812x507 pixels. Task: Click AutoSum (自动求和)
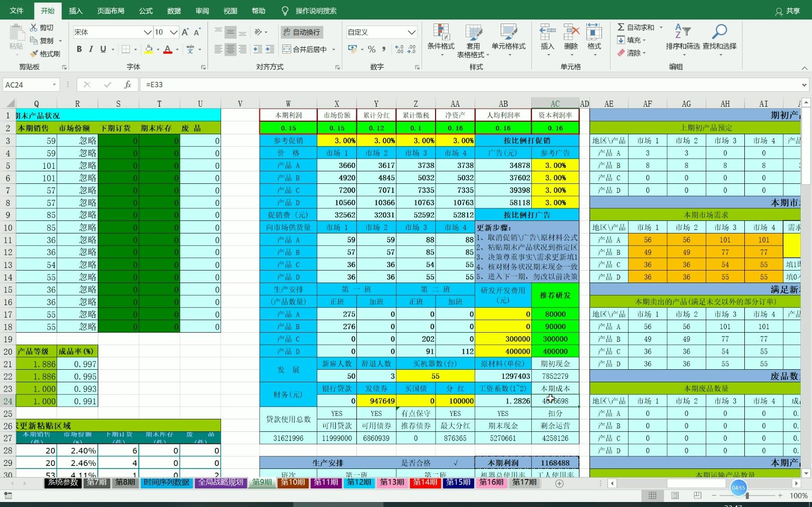coord(636,27)
